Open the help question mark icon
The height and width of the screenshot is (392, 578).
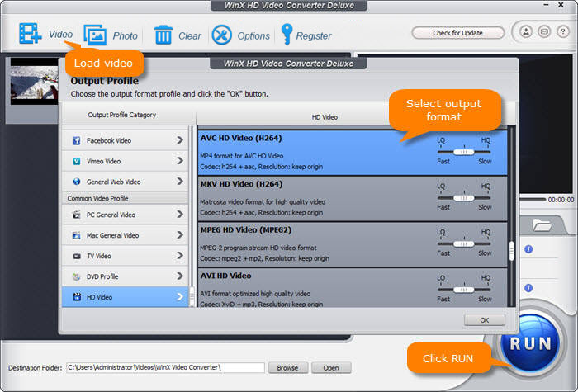562,31
